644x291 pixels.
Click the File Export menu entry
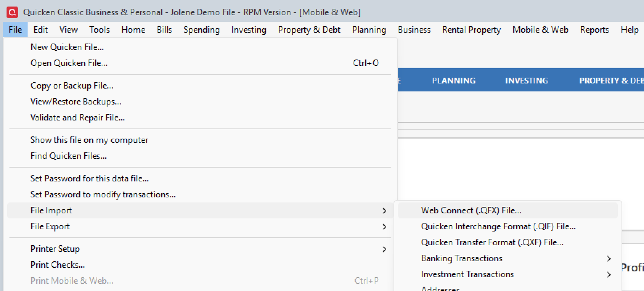coord(200,226)
